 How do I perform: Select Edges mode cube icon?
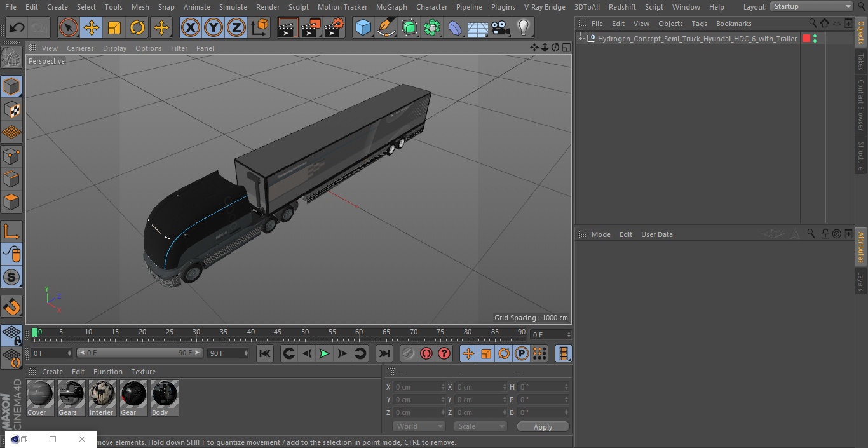[x=11, y=179]
